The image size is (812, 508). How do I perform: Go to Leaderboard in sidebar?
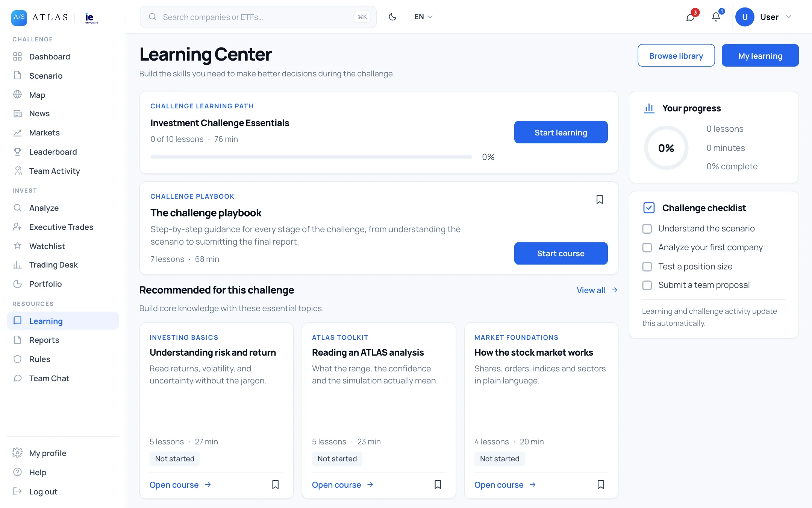(63, 152)
